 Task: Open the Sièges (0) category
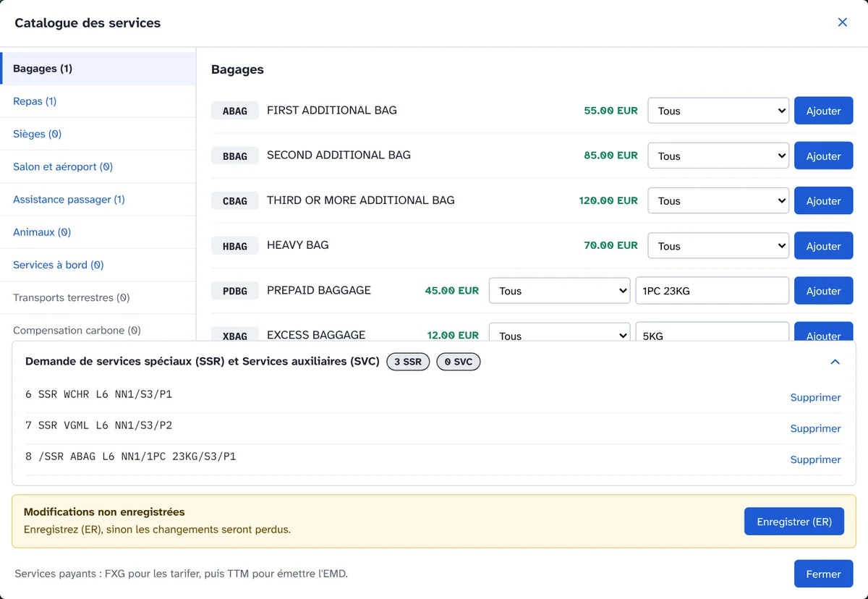[98, 134]
